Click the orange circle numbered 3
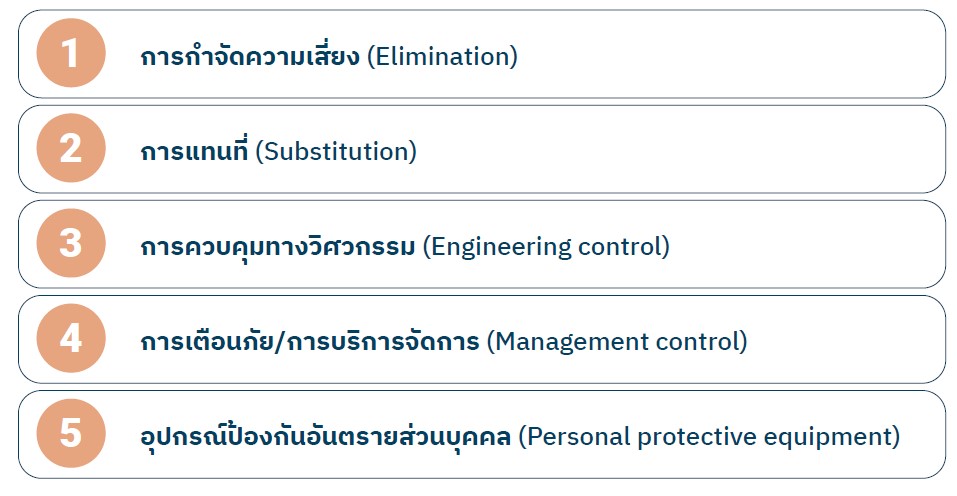Viewport: 957px width, 496px height. tap(71, 243)
